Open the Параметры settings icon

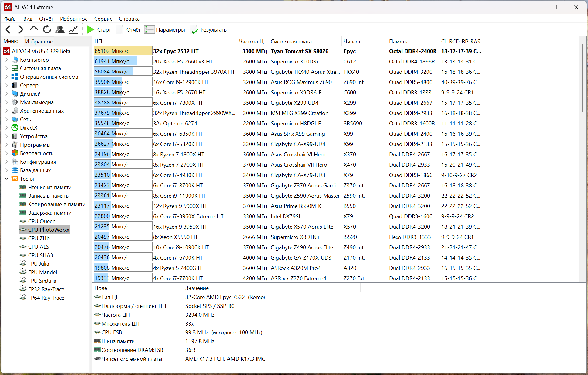149,29
